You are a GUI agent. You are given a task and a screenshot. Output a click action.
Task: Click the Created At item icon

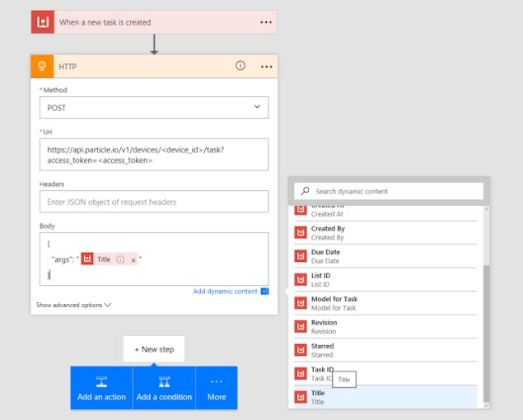pos(301,211)
